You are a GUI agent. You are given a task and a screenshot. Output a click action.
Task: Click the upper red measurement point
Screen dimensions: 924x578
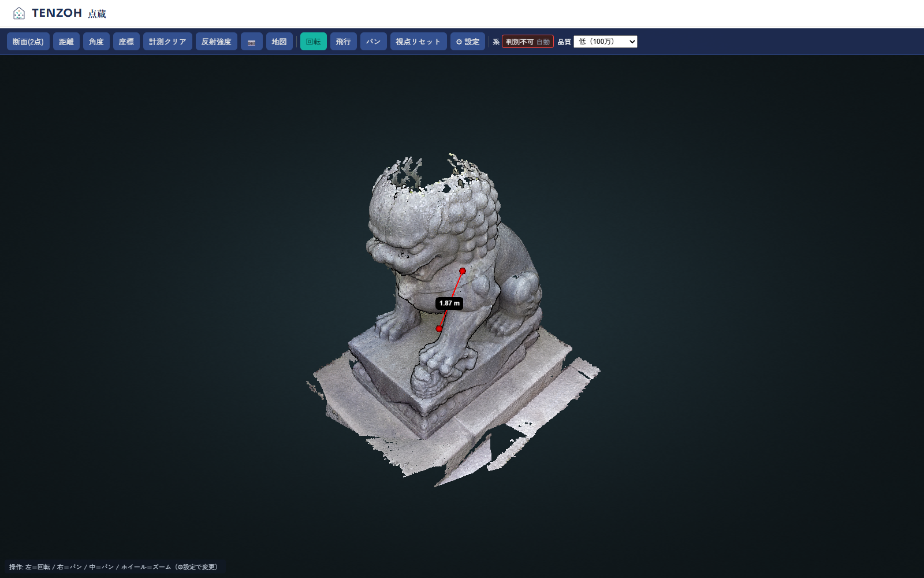pos(463,271)
